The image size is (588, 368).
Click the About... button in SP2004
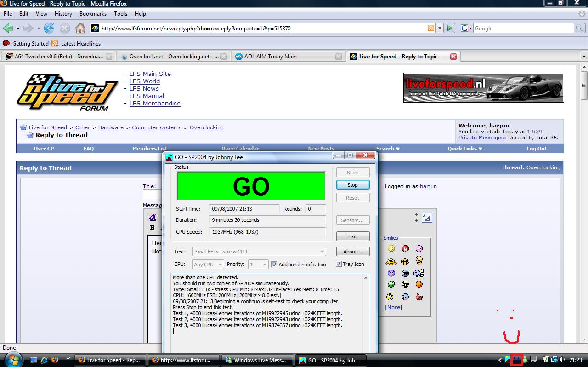[353, 252]
